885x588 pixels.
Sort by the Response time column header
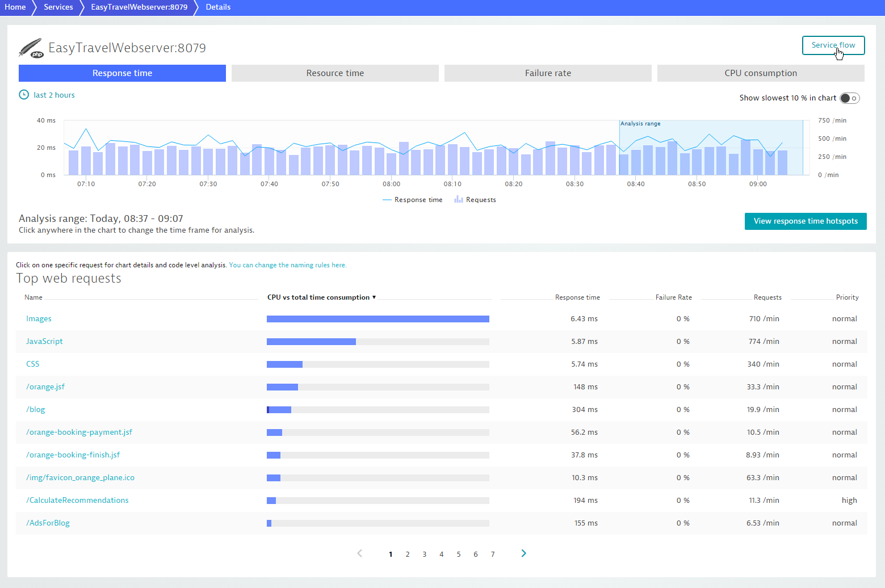pos(577,297)
